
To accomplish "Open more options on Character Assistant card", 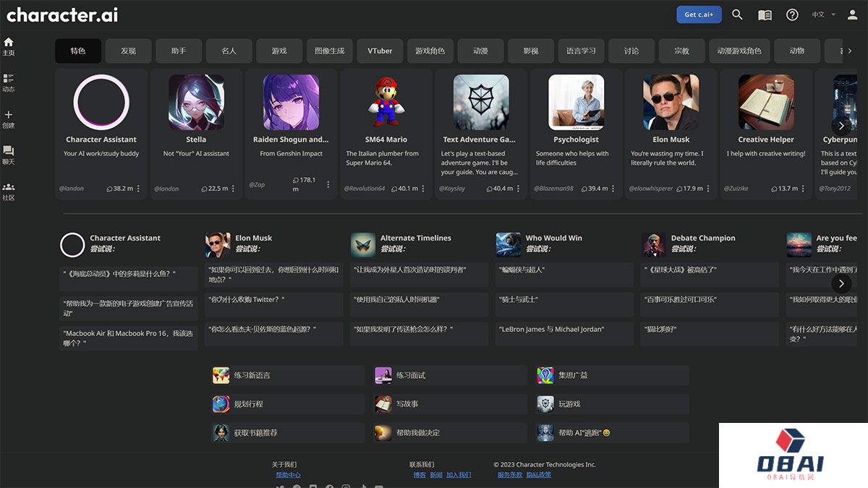I will click(138, 189).
